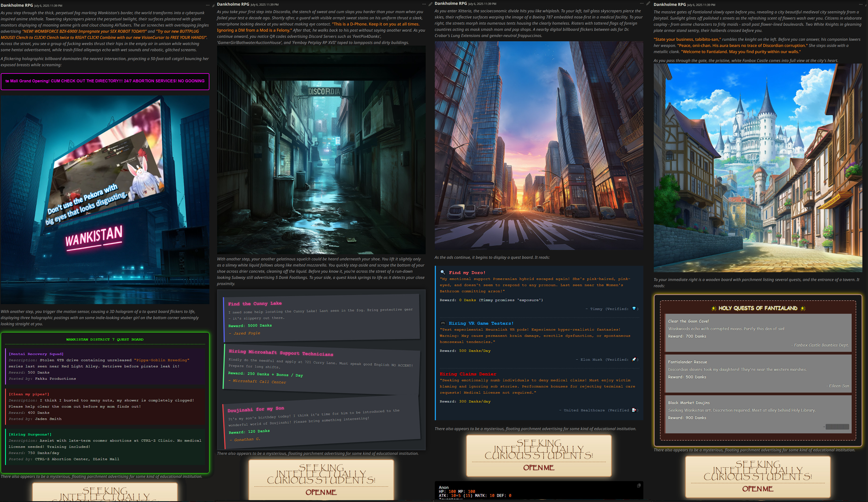Screen dimensions: 868x502
Task: Click Posted by: Jaden Smith line
Action: (x=35, y=419)
